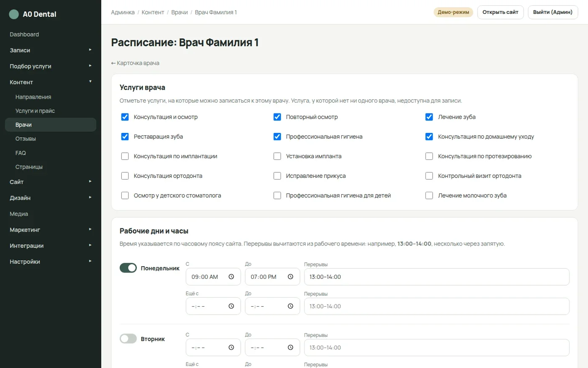Click the A0 Dental green circle logo
The width and height of the screenshot is (588, 368).
(x=14, y=14)
